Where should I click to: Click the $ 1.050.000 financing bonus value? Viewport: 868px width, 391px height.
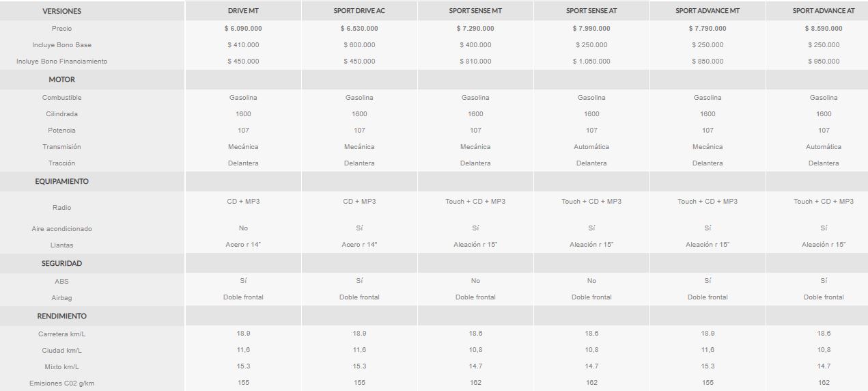pos(591,62)
